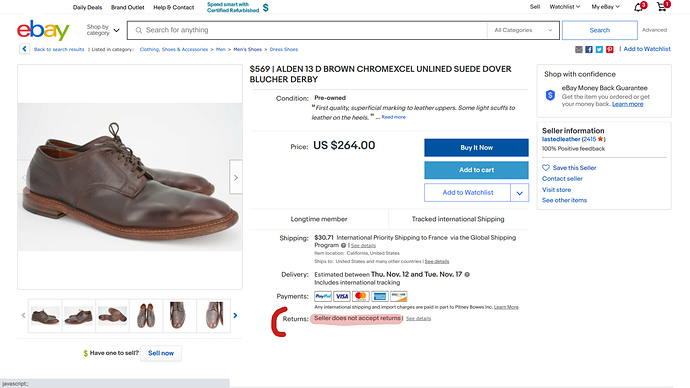Open the notifications bell icon
This screenshot has height=388, width=690.
[x=638, y=7]
